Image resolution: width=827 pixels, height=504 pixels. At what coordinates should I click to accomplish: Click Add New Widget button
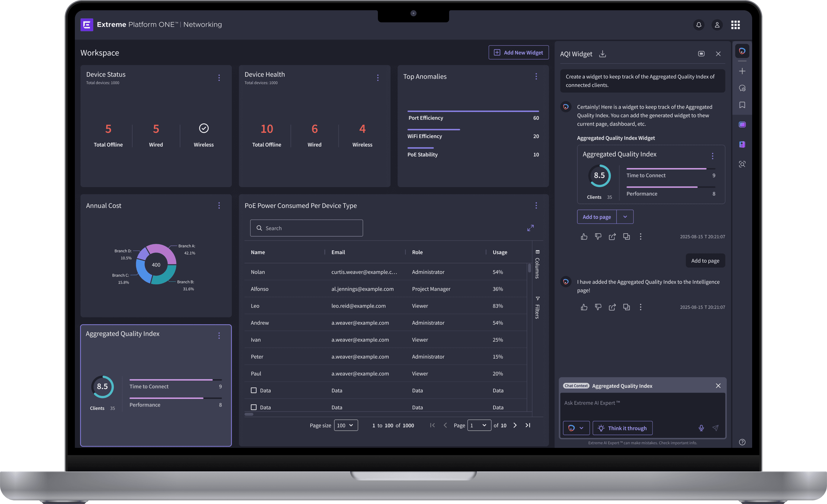(x=519, y=53)
